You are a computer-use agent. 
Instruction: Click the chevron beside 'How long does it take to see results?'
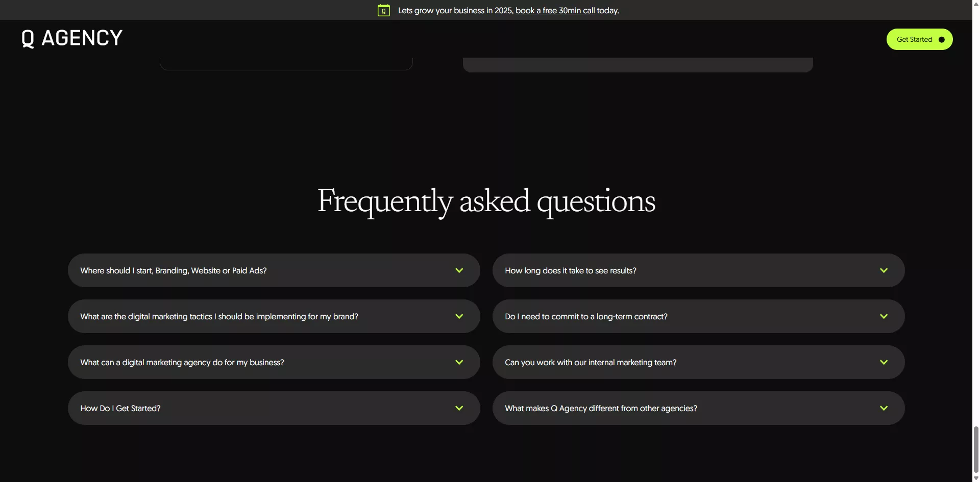click(884, 270)
